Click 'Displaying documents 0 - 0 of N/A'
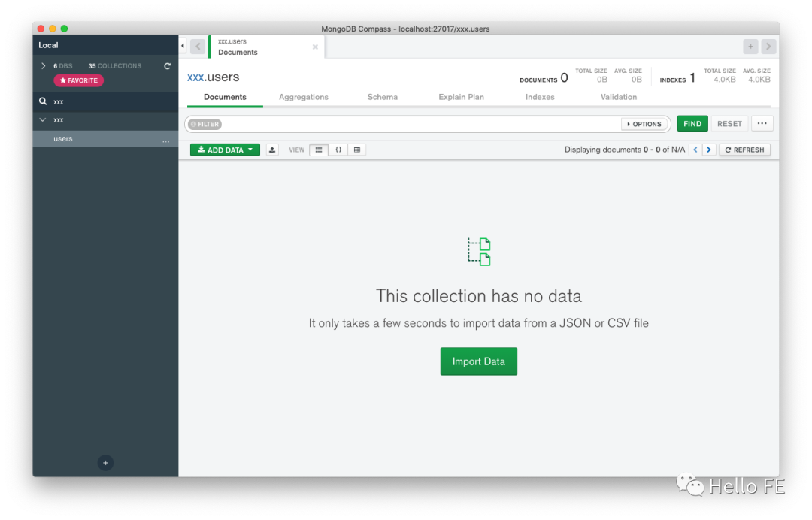The height and width of the screenshot is (520, 812). click(x=625, y=150)
